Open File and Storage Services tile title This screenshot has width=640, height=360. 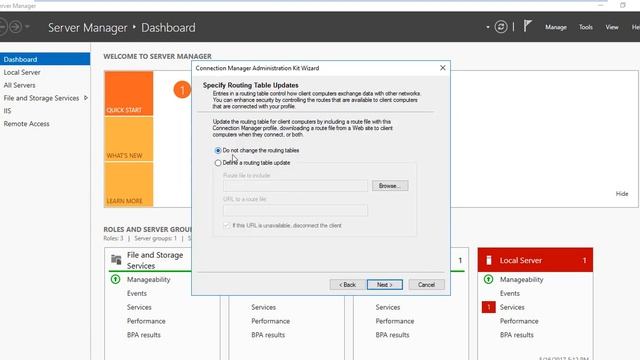click(155, 260)
